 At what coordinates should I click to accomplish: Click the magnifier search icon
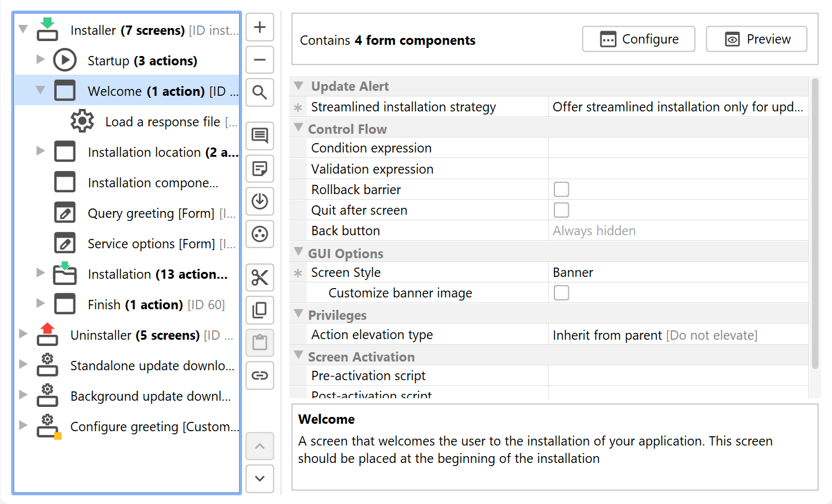[260, 93]
